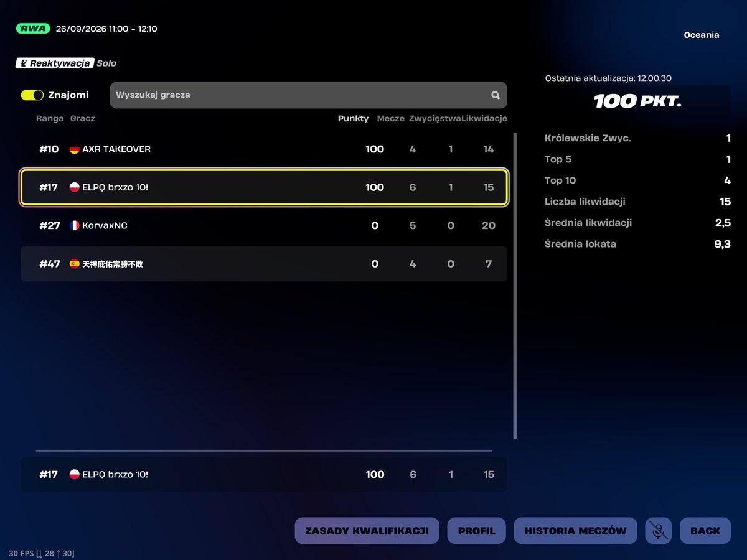Click the bottom pinned ELPQ brxzo 10! name
This screenshot has width=747, height=560.
click(x=115, y=475)
